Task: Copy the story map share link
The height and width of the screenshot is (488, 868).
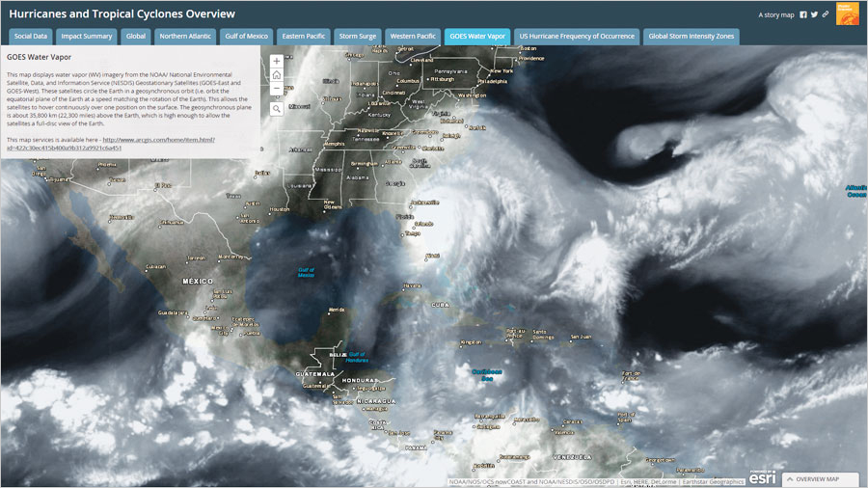Action: [x=825, y=14]
